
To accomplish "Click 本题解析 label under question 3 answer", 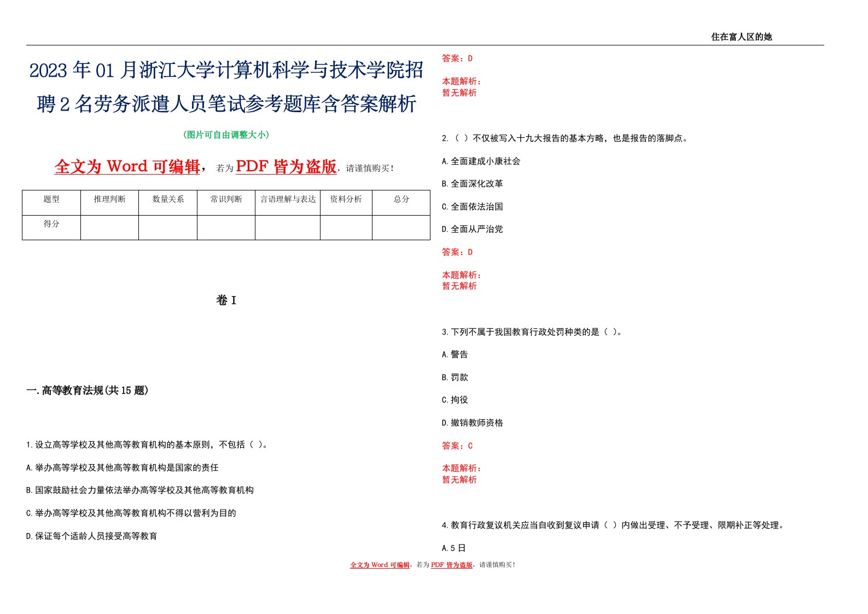I will tap(462, 468).
